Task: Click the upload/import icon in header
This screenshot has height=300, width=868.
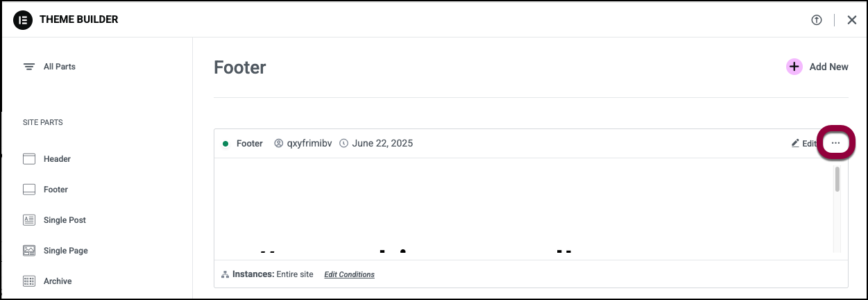Action: point(816,20)
